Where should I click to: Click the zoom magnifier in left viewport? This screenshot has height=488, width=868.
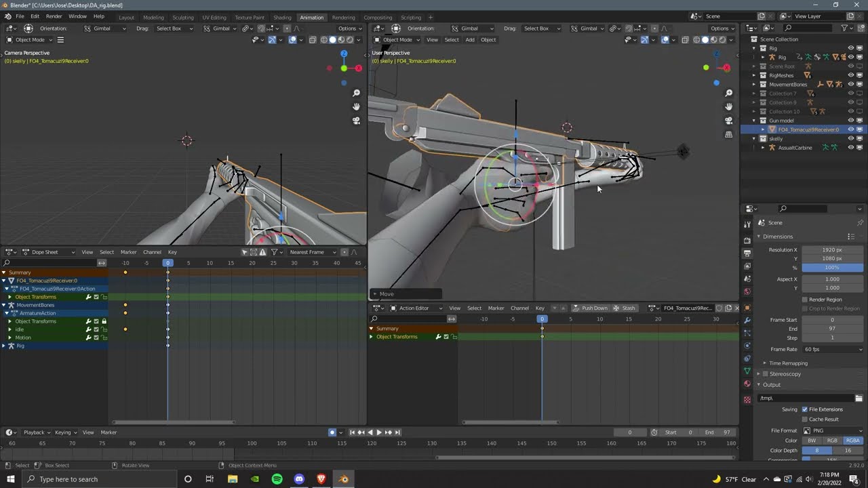pyautogui.click(x=356, y=93)
